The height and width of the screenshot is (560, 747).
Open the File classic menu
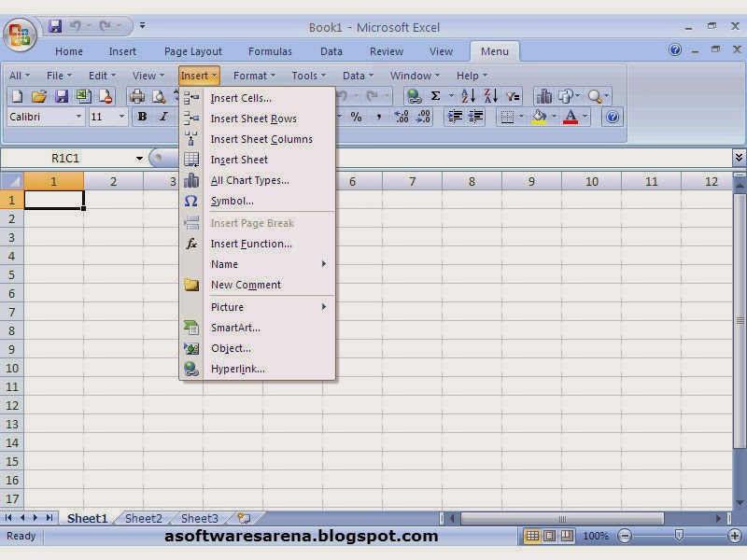click(x=59, y=76)
